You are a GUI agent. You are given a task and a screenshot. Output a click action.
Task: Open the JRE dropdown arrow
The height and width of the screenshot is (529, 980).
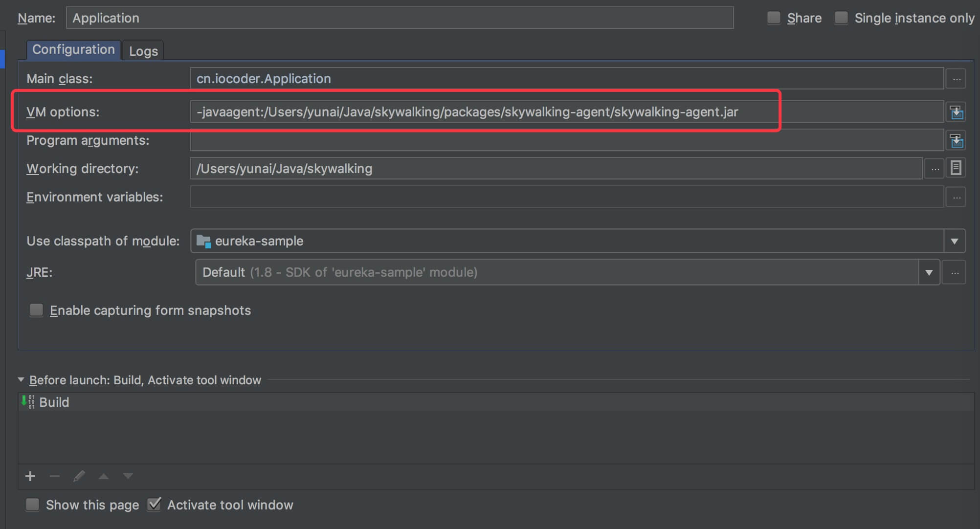coord(929,272)
